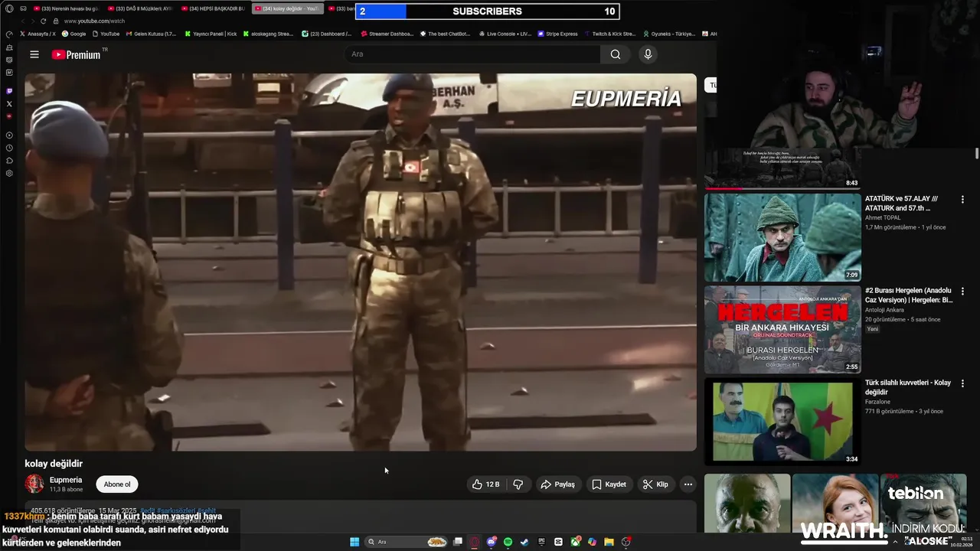Open Twitch & Kick Stre... bookmark
The height and width of the screenshot is (551, 980).
point(609,34)
